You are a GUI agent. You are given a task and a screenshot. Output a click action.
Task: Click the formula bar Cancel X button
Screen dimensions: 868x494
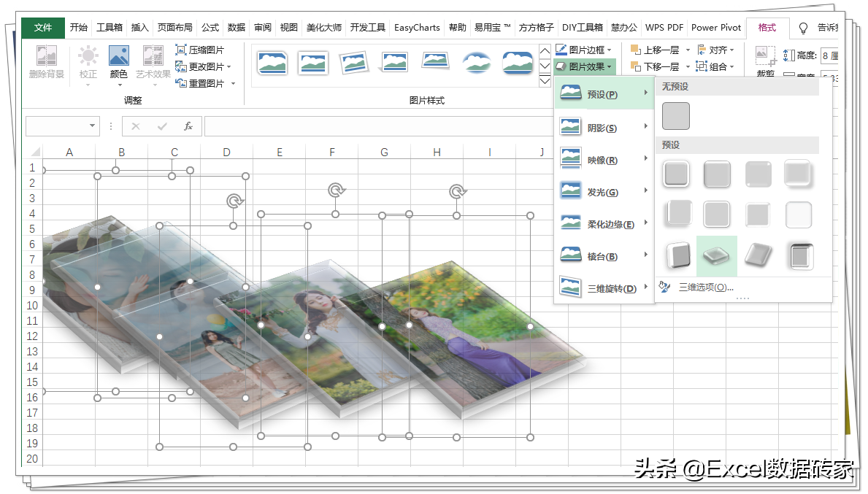click(x=136, y=127)
